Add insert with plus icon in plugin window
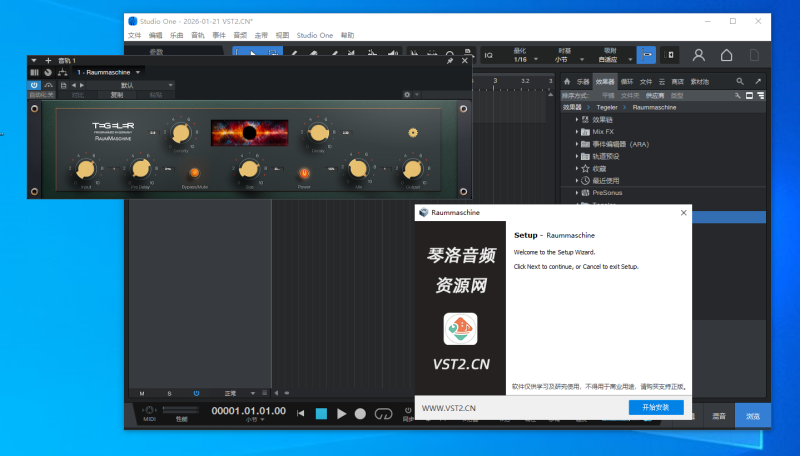Viewport: 800px width, 456px height. (48, 61)
